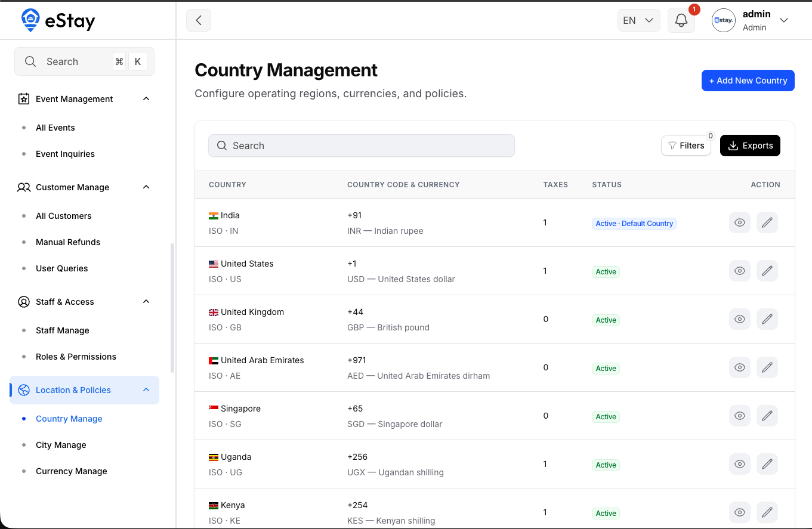812x529 pixels.
Task: Click the Active badge in Singapore row
Action: coord(606,417)
